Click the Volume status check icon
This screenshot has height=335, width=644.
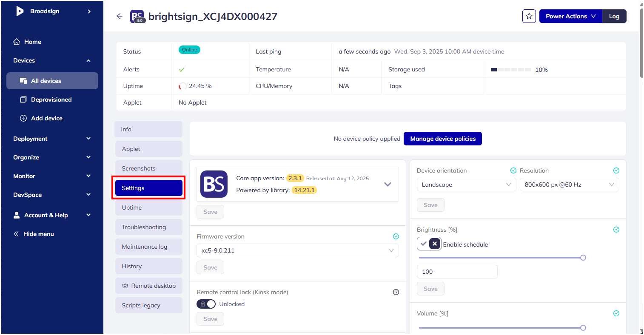click(616, 313)
